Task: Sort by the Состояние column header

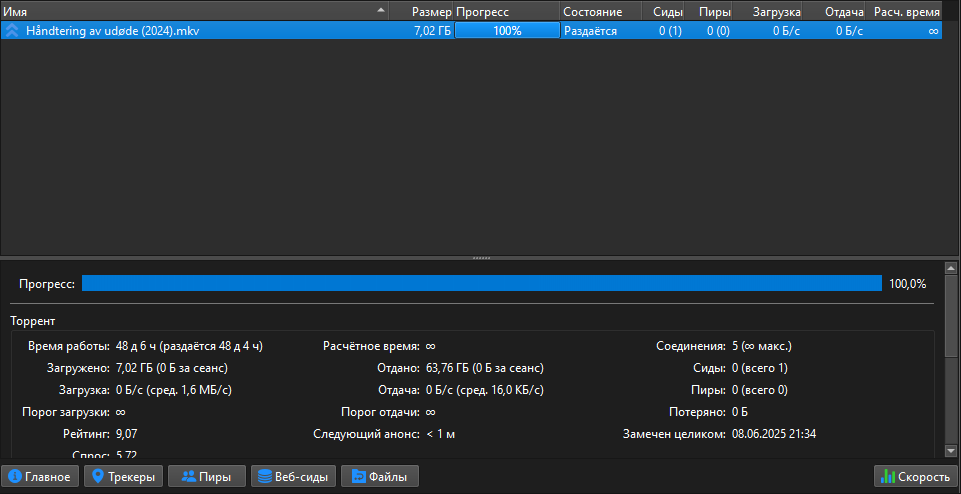Action: pyautogui.click(x=601, y=12)
